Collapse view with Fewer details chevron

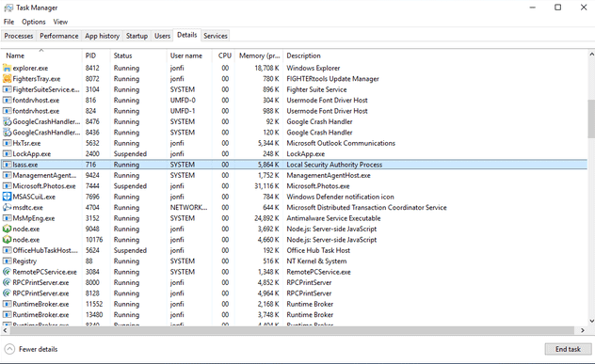click(9, 349)
